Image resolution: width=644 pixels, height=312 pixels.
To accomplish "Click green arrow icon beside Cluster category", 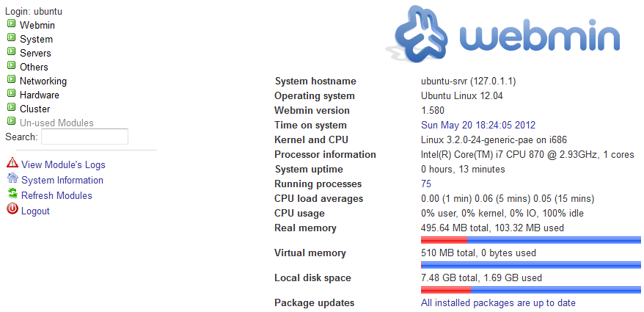I will (11, 107).
